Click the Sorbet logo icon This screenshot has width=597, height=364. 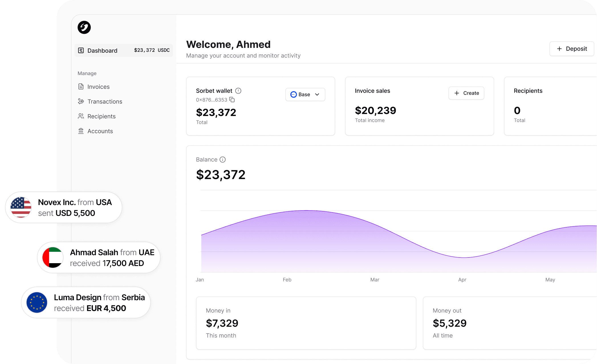[84, 27]
